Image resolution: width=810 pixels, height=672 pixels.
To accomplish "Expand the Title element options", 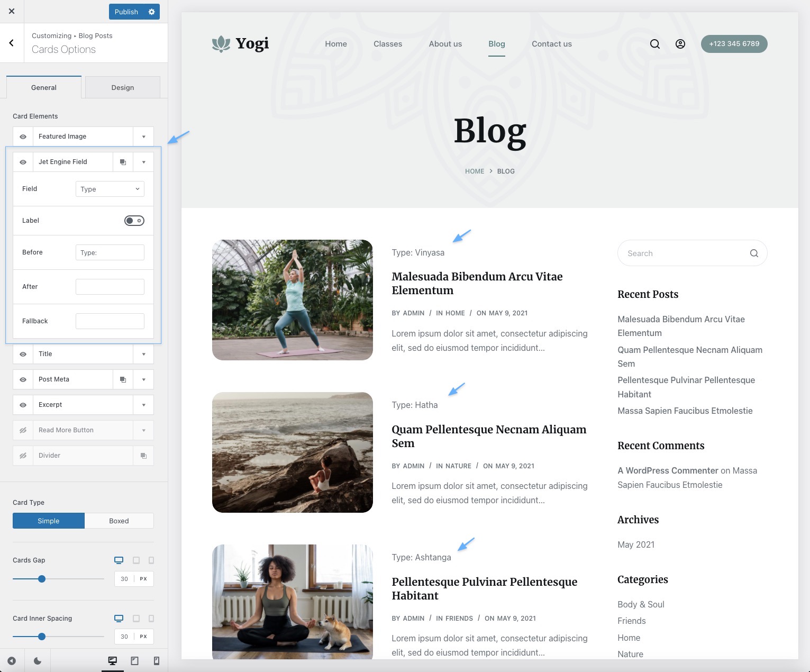I will point(143,353).
